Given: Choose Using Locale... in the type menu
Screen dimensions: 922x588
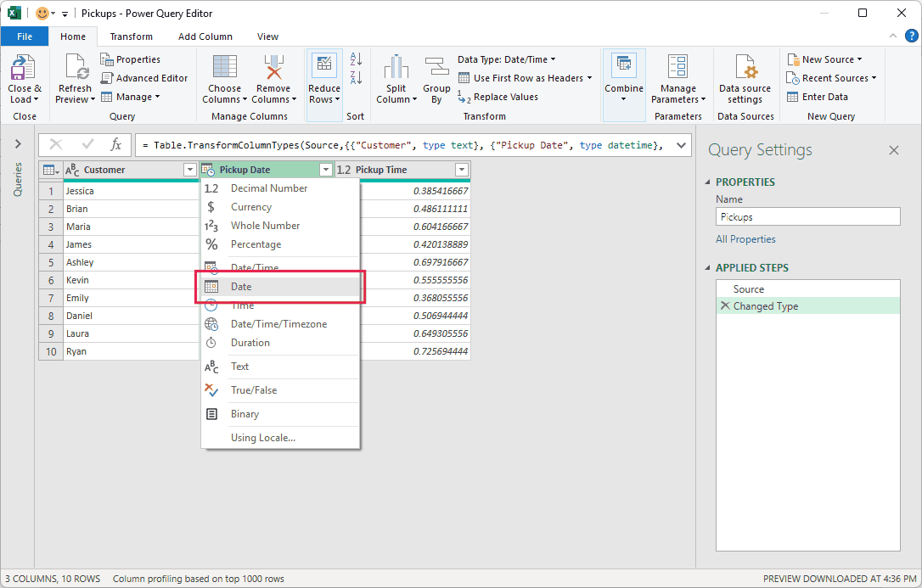Looking at the screenshot, I should 280,438.
